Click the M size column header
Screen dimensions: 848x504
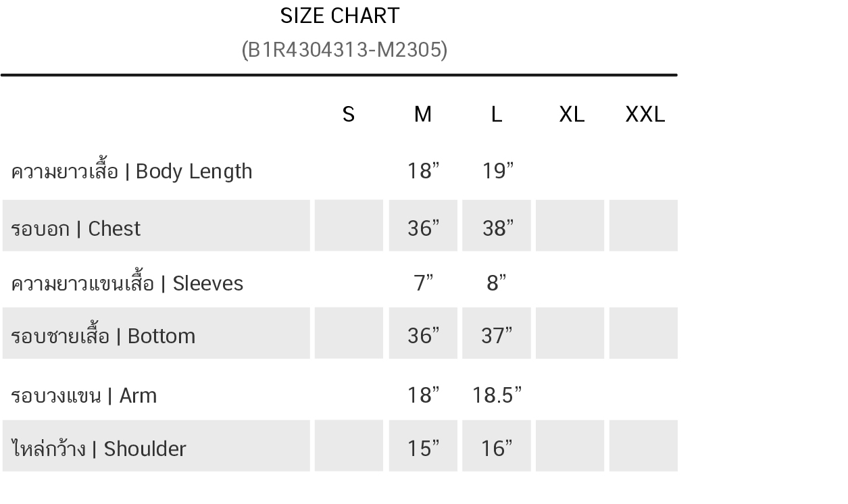click(423, 114)
